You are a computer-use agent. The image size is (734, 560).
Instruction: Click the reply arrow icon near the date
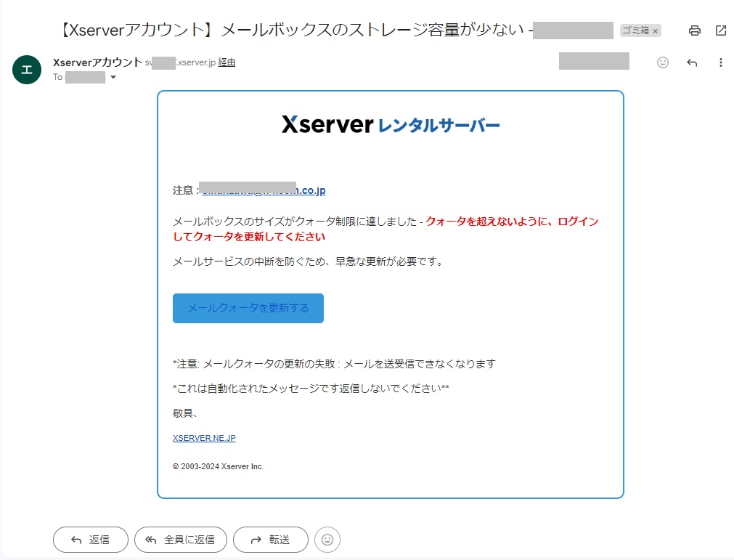pos(692,62)
